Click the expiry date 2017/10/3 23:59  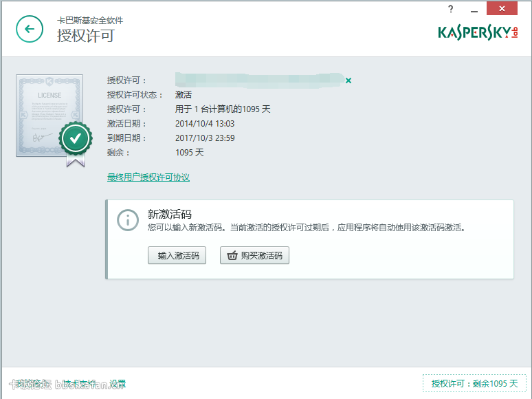click(205, 138)
